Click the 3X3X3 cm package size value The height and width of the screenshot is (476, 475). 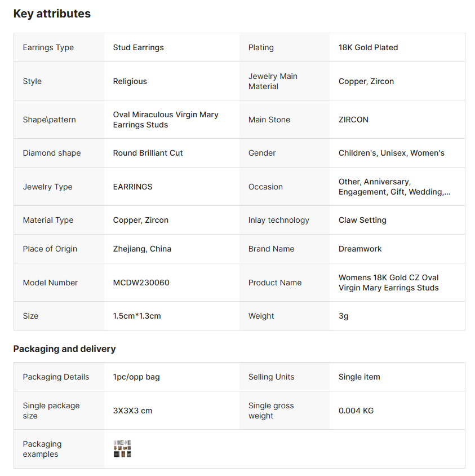pyautogui.click(x=132, y=411)
